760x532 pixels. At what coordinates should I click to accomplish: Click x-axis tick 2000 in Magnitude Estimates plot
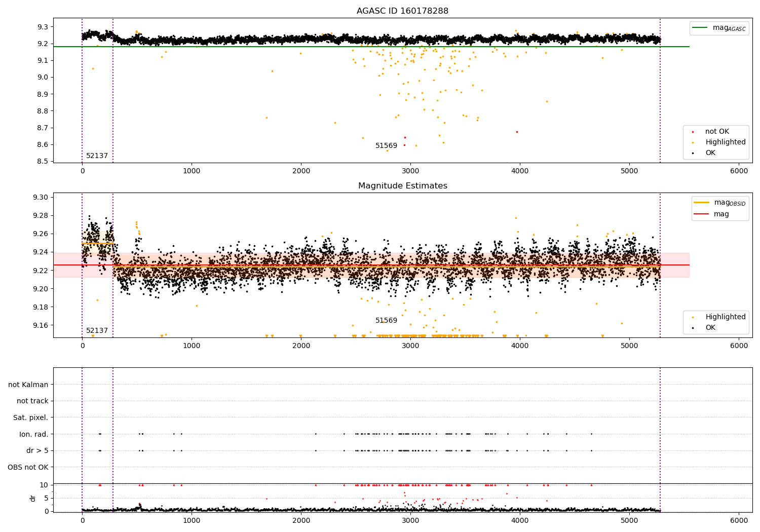click(x=301, y=346)
